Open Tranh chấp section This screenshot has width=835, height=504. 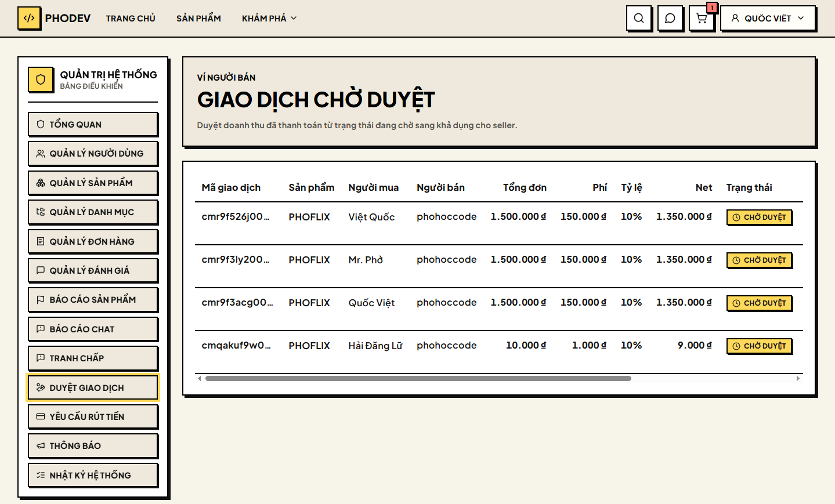93,358
